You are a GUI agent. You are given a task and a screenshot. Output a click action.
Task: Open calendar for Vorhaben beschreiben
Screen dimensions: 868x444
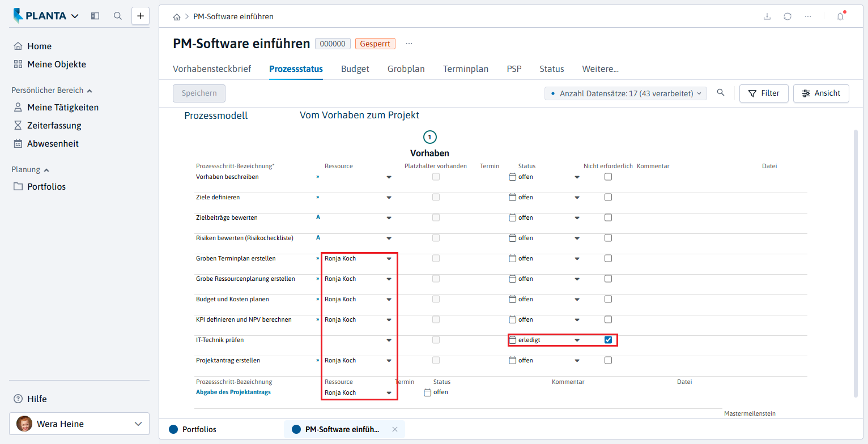tap(513, 177)
